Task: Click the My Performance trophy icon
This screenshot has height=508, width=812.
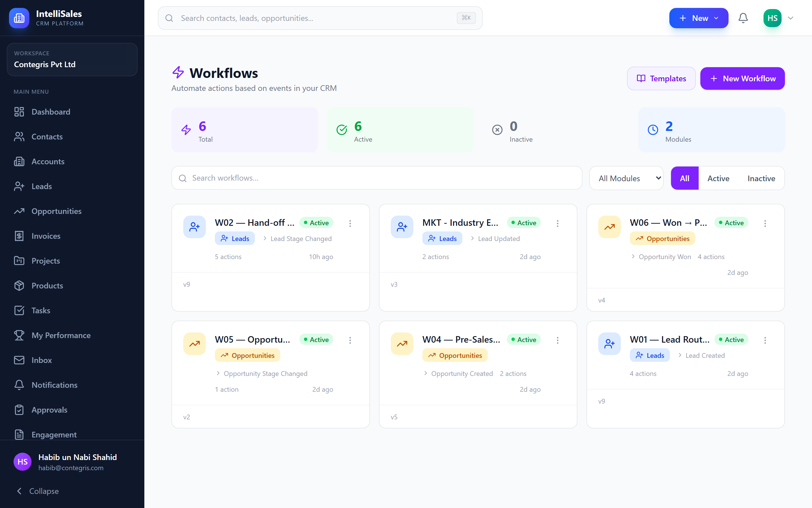Action: [19, 335]
